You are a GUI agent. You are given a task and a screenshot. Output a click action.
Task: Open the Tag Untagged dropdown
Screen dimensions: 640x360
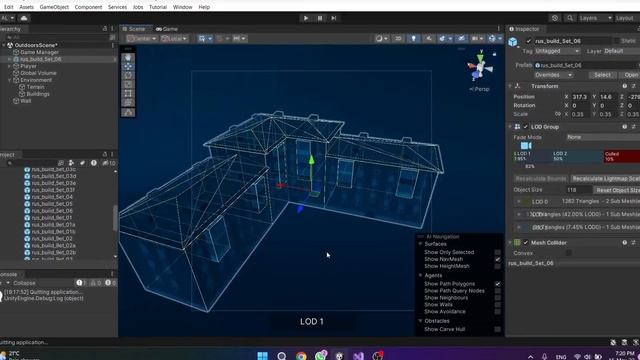click(557, 51)
